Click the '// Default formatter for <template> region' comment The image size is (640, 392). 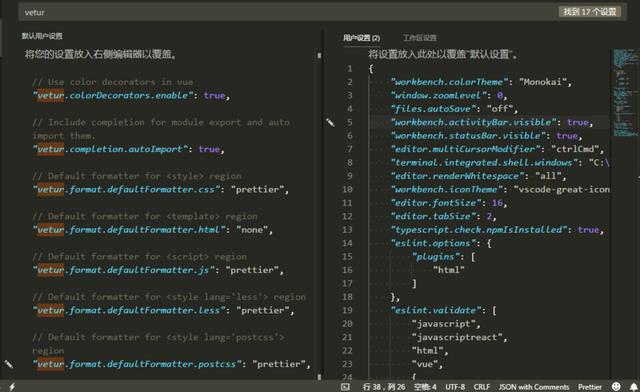click(145, 216)
